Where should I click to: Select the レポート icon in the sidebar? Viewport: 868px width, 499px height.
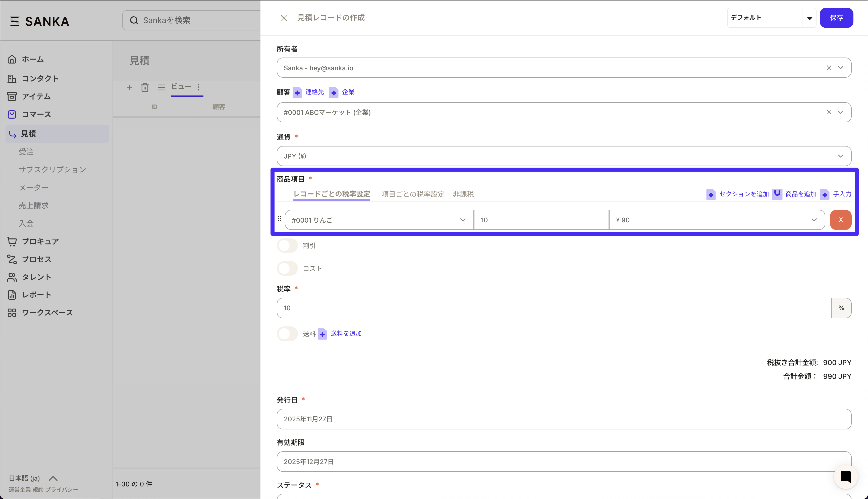coord(12,294)
